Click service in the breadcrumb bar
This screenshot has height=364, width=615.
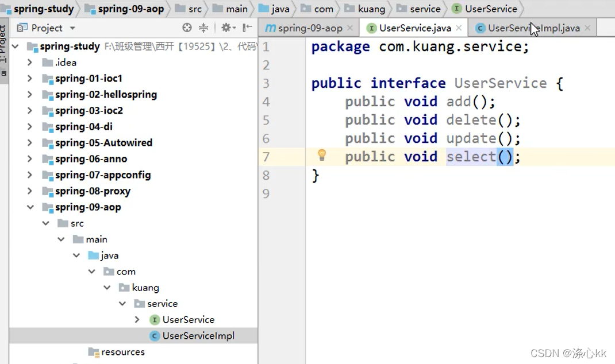click(x=419, y=9)
